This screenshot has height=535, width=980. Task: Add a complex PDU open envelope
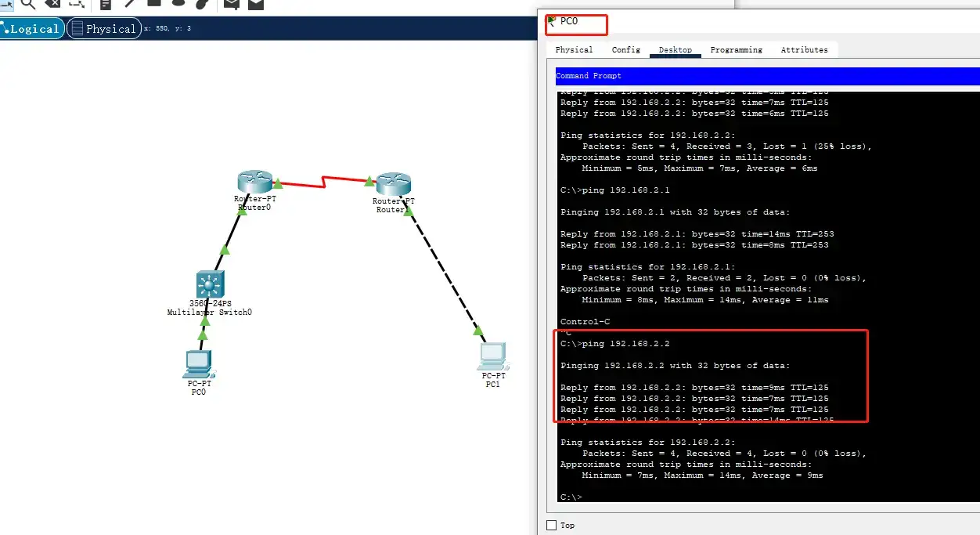(x=256, y=3)
